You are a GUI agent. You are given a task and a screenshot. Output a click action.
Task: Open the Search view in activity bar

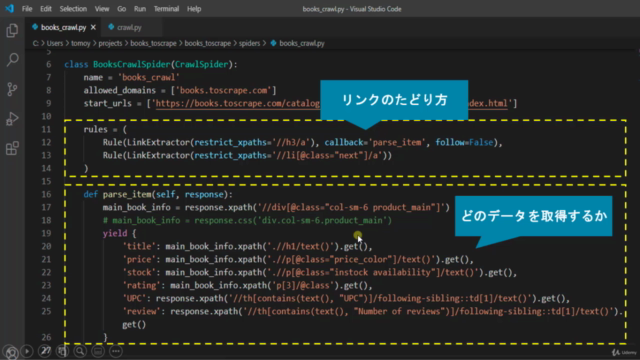(x=12, y=60)
